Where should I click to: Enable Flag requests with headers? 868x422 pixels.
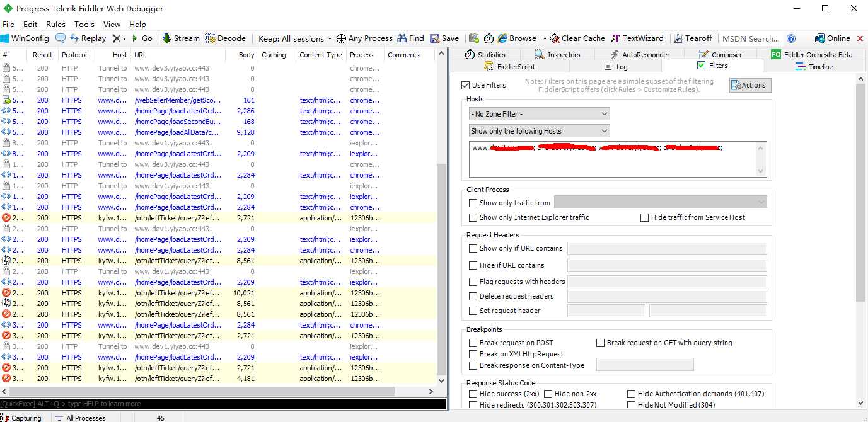(473, 282)
